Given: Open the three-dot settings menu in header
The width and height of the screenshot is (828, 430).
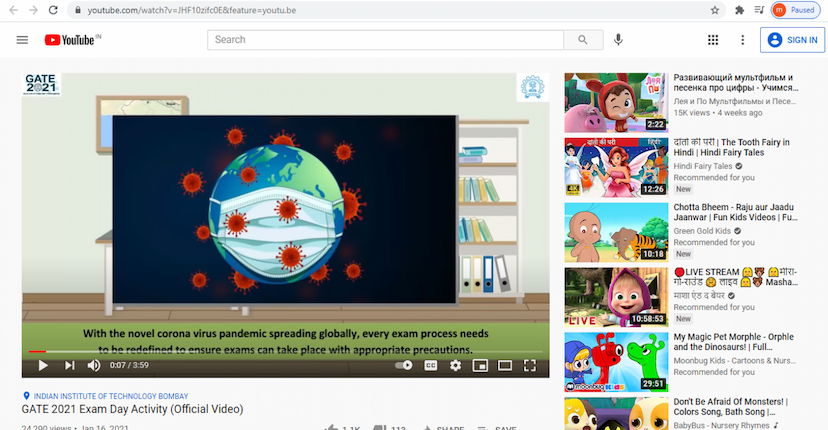Looking at the screenshot, I should click(742, 40).
